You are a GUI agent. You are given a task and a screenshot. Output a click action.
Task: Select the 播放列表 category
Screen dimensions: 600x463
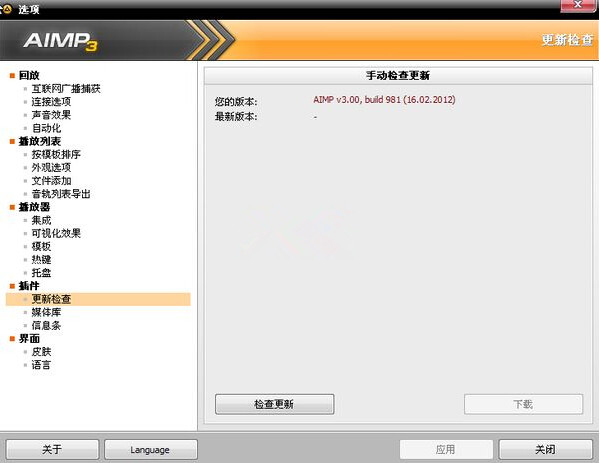(x=39, y=141)
